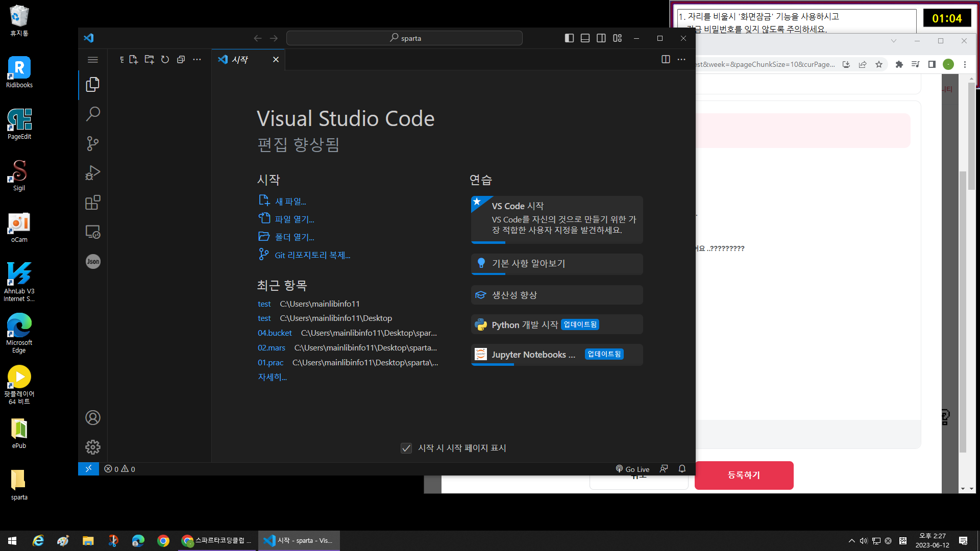The height and width of the screenshot is (551, 980).
Task: Close the 시작 tab
Action: (276, 60)
